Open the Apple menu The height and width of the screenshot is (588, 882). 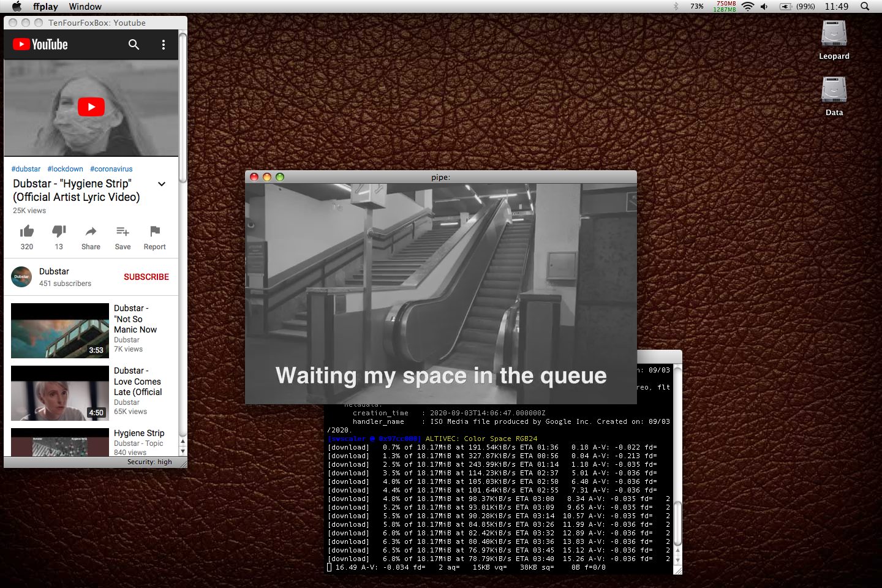17,6
